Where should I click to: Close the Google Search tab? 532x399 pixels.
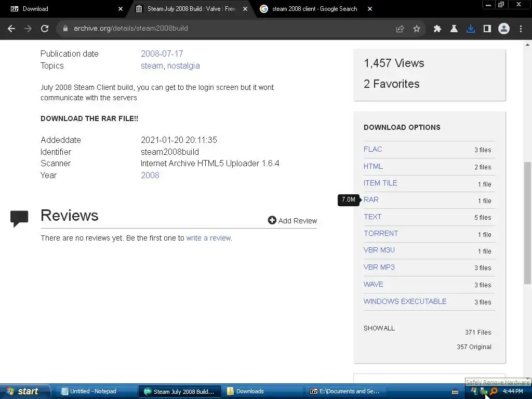(x=370, y=9)
